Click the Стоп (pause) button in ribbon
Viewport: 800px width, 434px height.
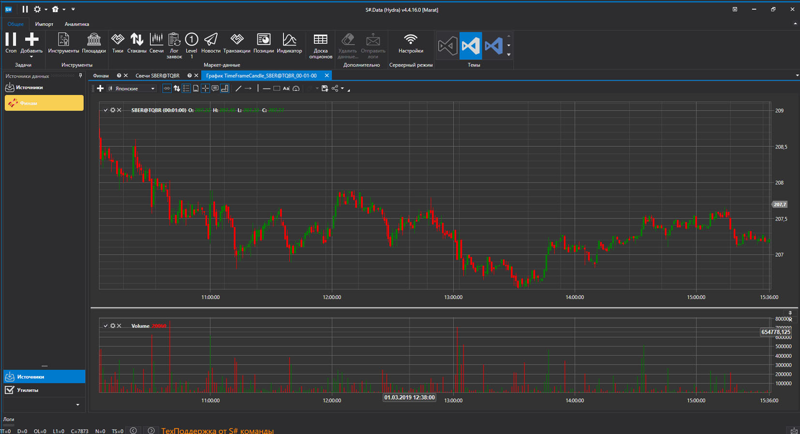click(x=11, y=42)
